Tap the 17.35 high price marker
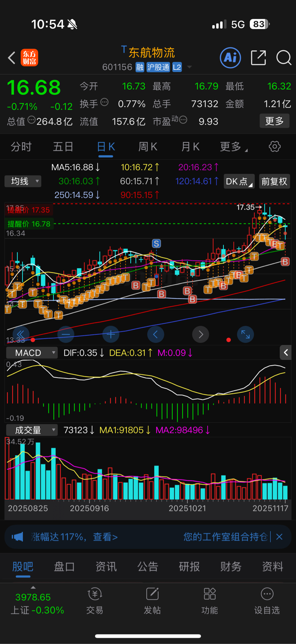 point(249,207)
